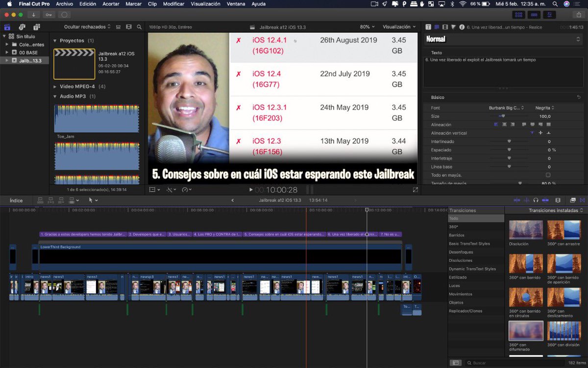Click the connect clip timeline icon
The height and width of the screenshot is (368, 588).
(x=40, y=200)
